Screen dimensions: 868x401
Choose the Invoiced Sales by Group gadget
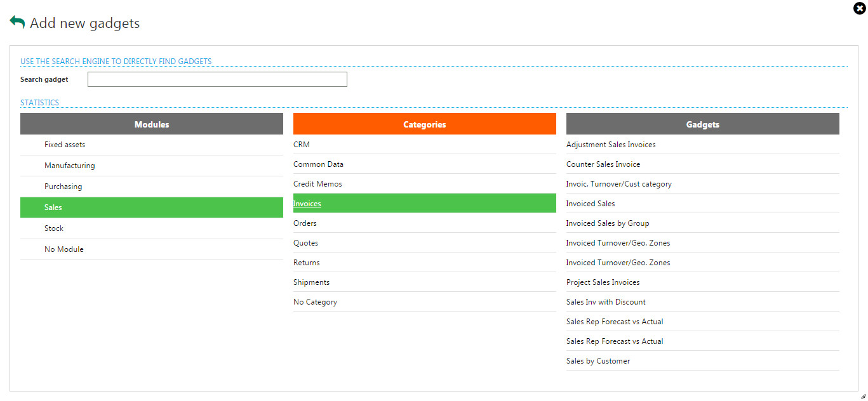[608, 223]
